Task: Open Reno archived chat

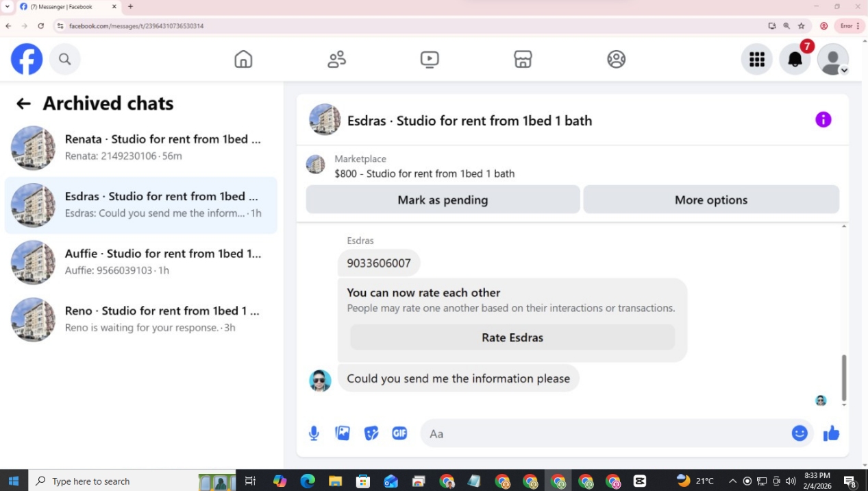Action: [141, 320]
